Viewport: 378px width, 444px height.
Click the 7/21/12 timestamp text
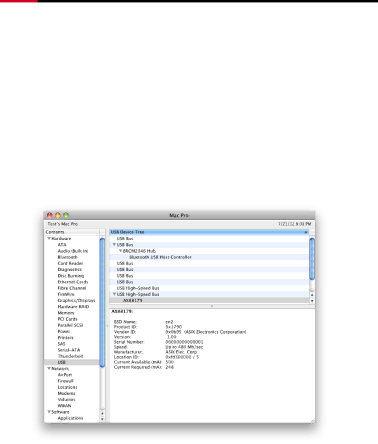pyautogui.click(x=294, y=224)
